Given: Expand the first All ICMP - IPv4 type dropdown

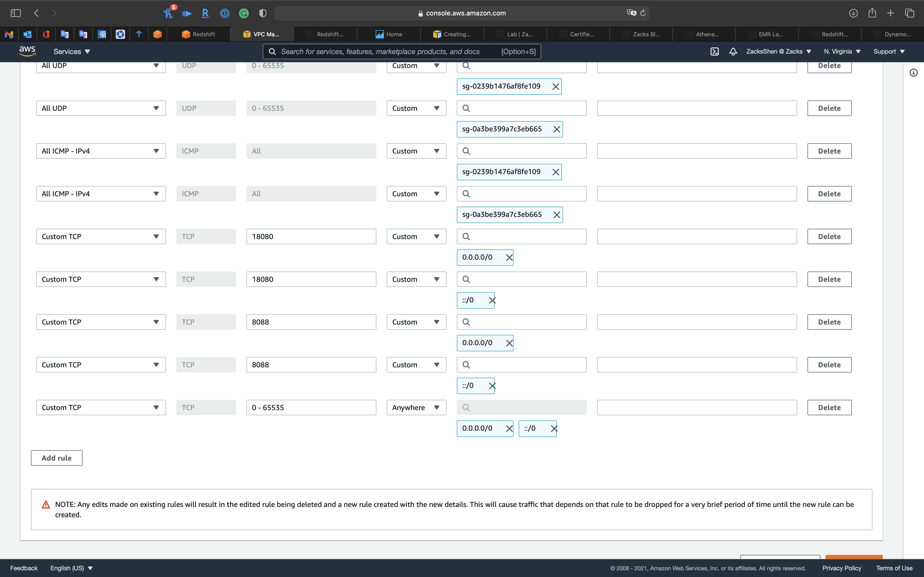Looking at the screenshot, I should click(x=101, y=151).
